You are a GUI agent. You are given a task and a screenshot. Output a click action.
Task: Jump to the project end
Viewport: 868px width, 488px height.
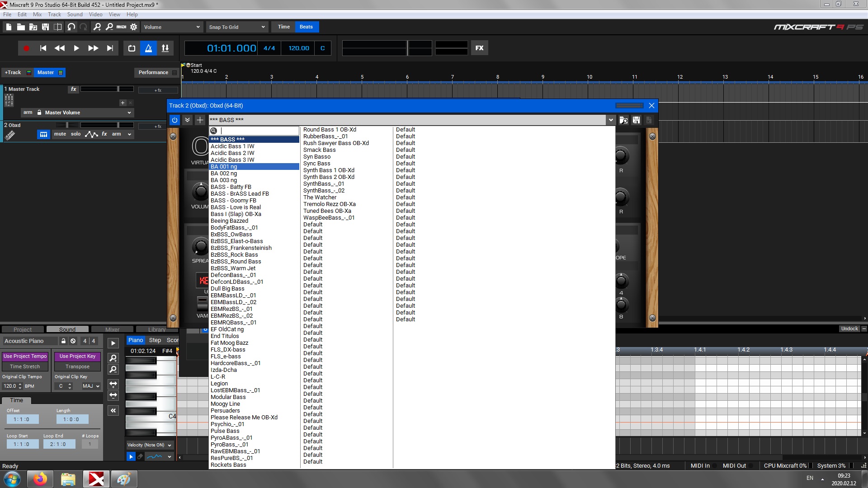pyautogui.click(x=110, y=48)
